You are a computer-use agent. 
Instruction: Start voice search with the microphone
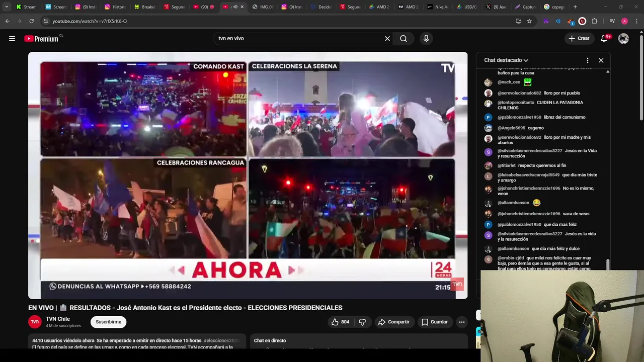tap(426, 38)
